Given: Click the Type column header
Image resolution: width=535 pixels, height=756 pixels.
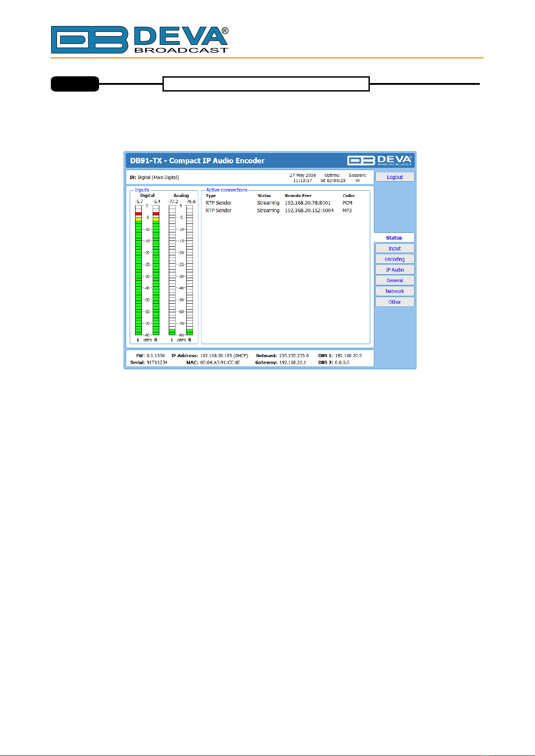Looking at the screenshot, I should [211, 196].
